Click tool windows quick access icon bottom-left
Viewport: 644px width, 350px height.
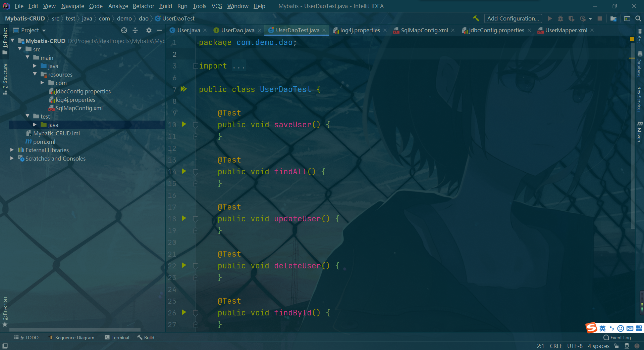click(x=5, y=346)
